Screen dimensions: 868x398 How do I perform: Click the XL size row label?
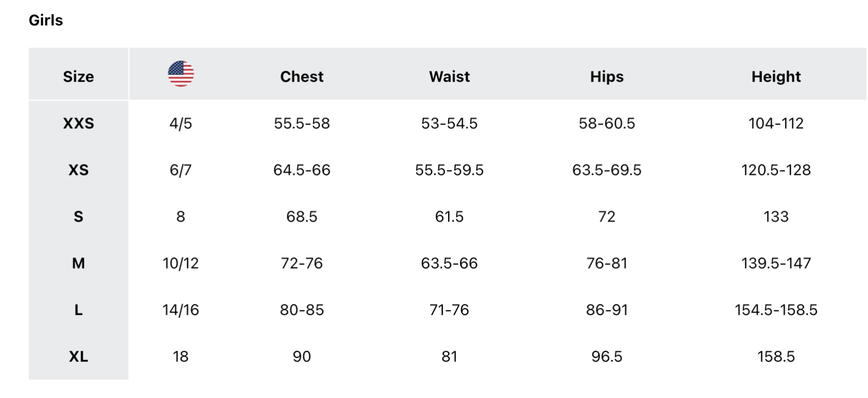(x=78, y=357)
